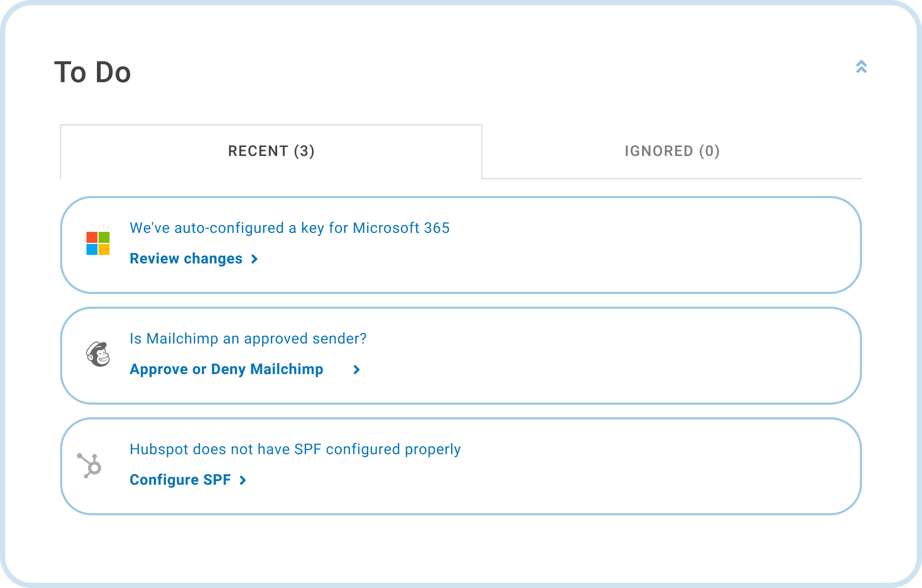Click the Microsoft 365 logo icon

98,243
